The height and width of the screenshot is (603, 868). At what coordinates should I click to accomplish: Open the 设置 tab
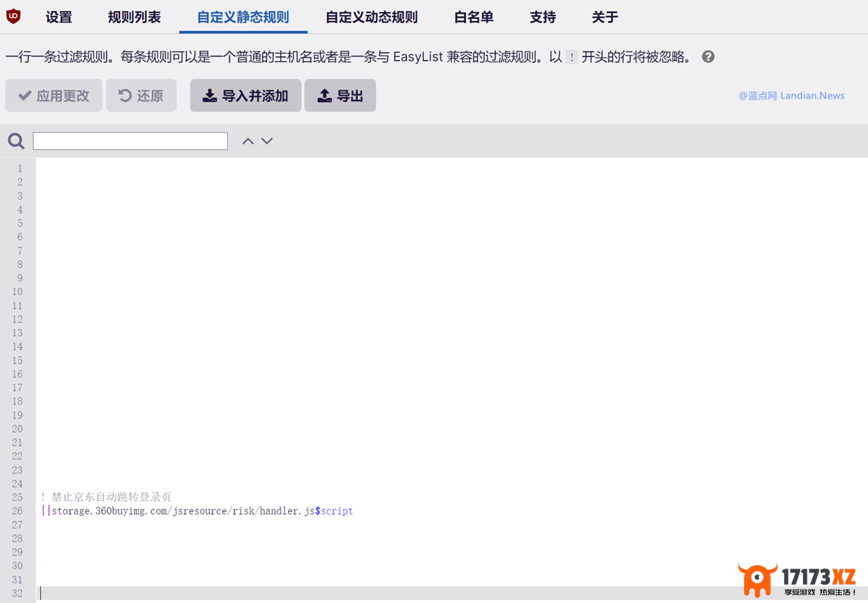click(59, 17)
